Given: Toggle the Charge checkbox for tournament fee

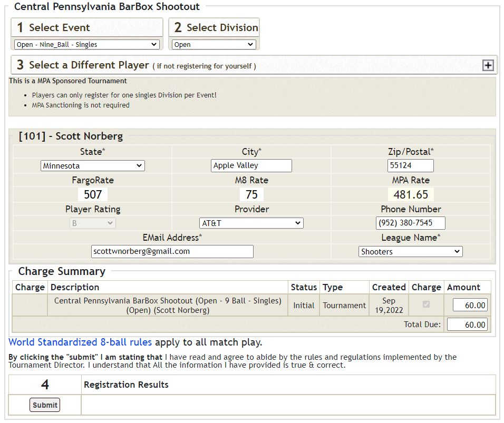Looking at the screenshot, I should tap(426, 304).
